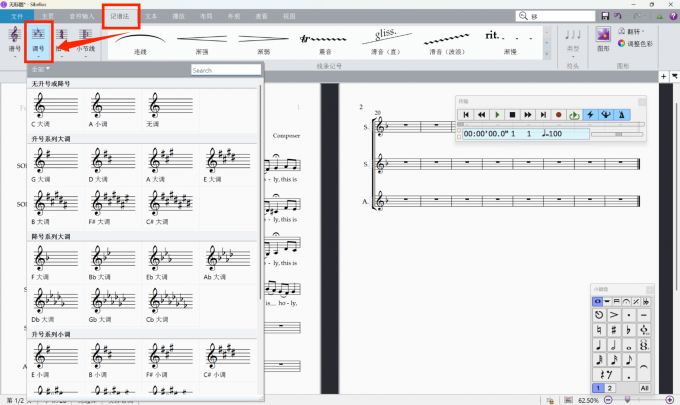Image resolution: width=680 pixels, height=405 pixels.
Task: Toggle the flat sign on keypad
Action: tap(629, 330)
